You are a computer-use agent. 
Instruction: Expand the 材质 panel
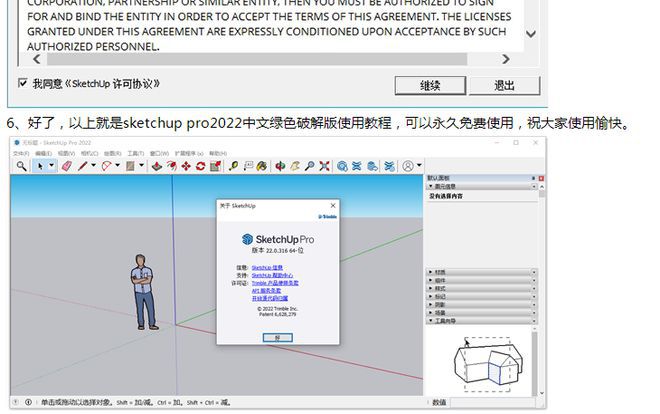pyautogui.click(x=431, y=272)
